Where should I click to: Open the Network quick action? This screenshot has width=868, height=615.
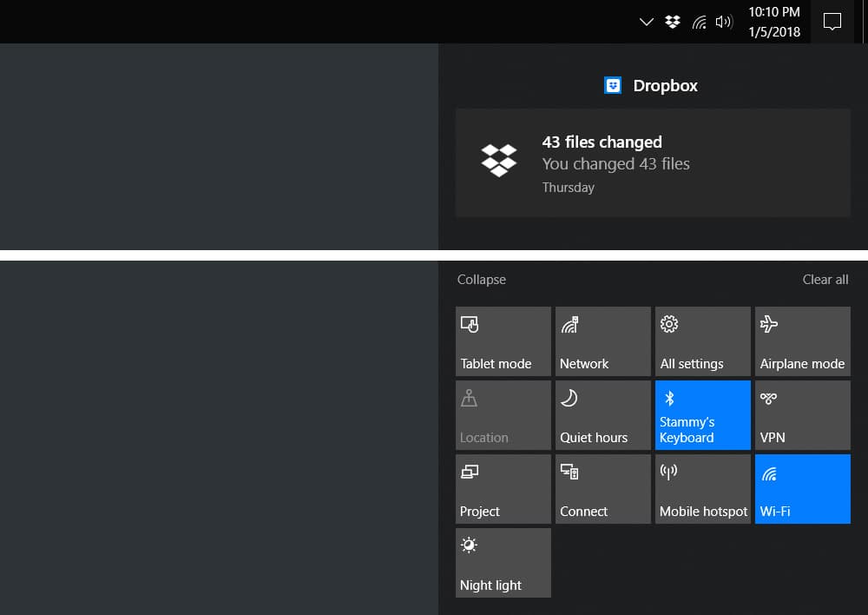603,341
